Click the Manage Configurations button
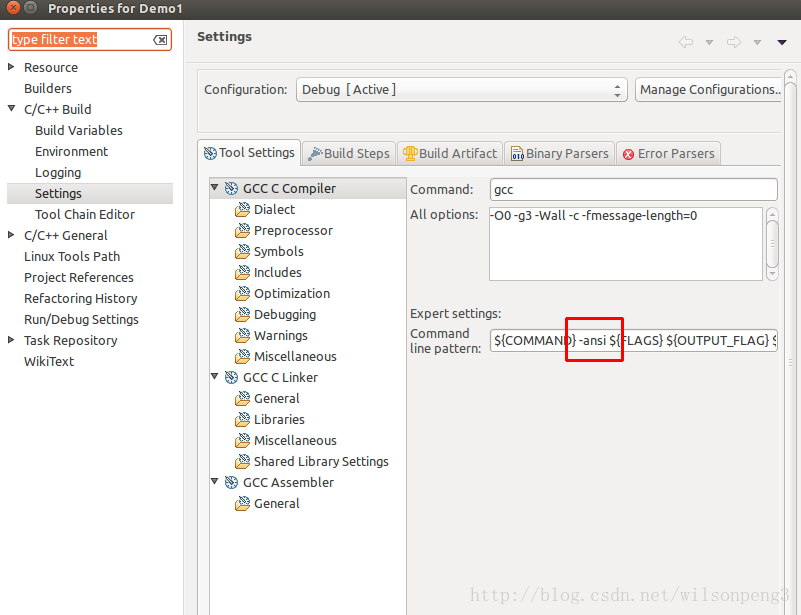This screenshot has width=801, height=615. [x=709, y=89]
